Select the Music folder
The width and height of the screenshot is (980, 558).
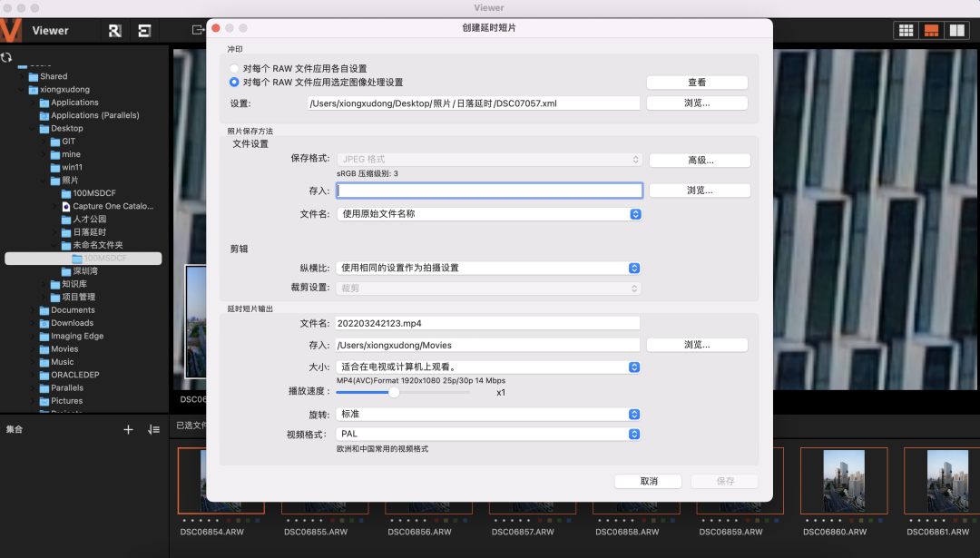62,362
